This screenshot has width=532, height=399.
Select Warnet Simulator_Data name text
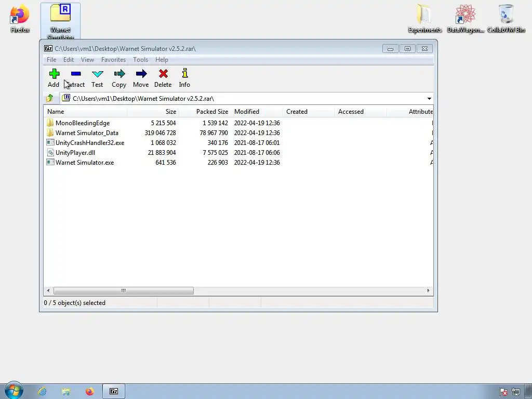pyautogui.click(x=87, y=132)
